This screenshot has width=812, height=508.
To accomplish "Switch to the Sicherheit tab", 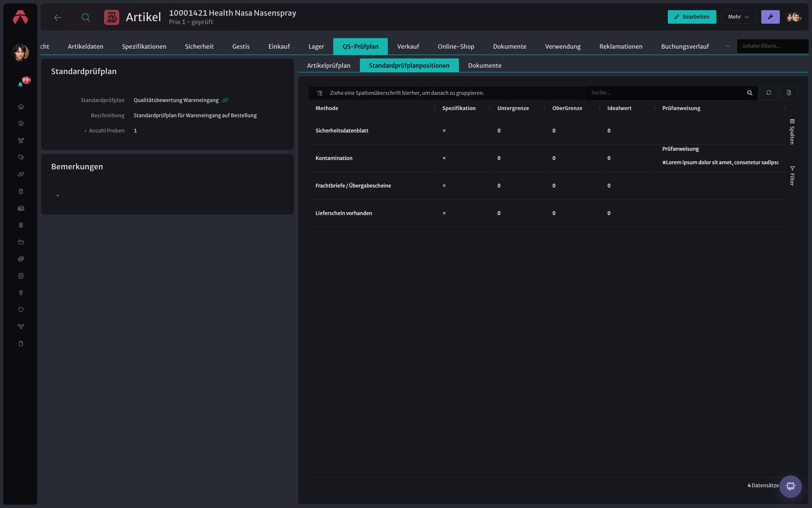I will coord(199,47).
